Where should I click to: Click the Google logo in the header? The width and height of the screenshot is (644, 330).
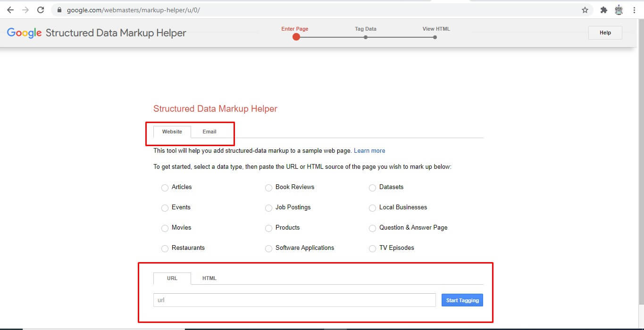pos(24,33)
